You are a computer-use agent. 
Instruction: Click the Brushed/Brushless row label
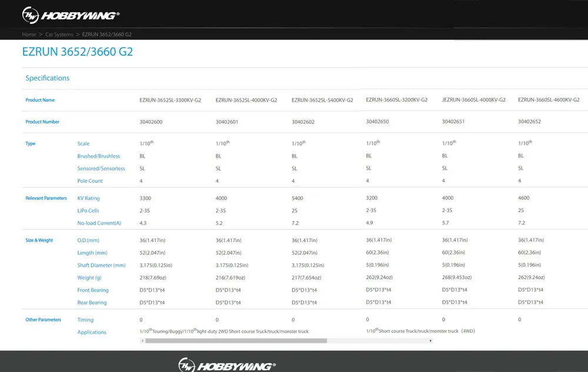99,156
